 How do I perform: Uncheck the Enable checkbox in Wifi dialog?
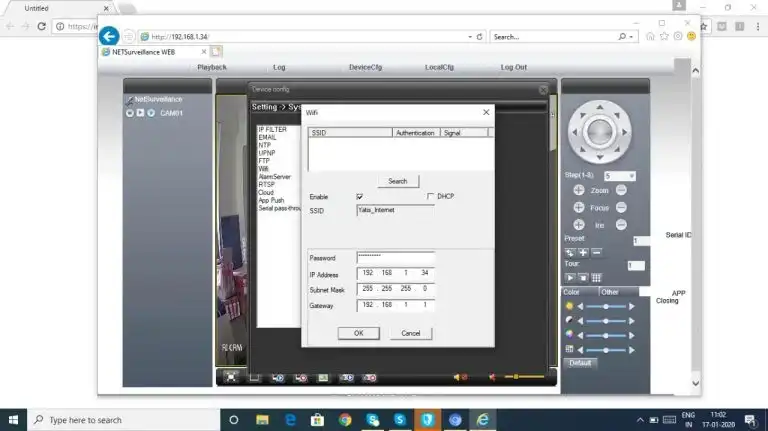pos(359,197)
